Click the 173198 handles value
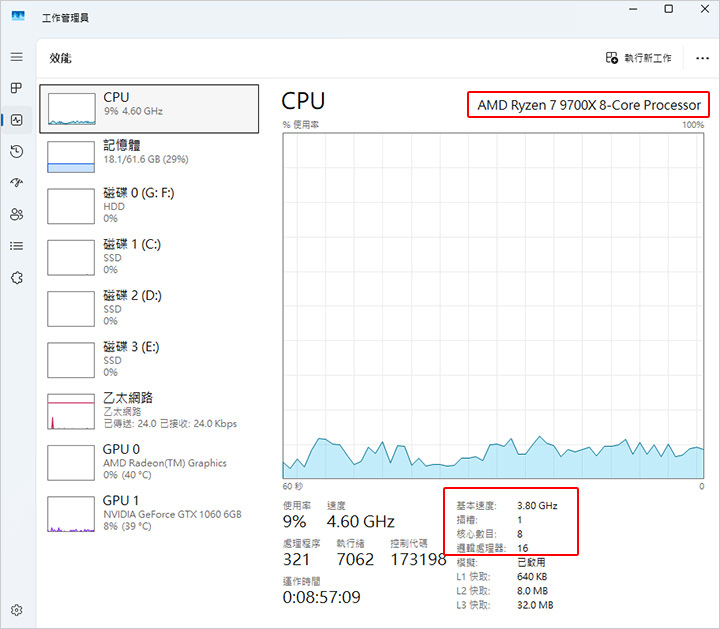The height and width of the screenshot is (629, 720). (418, 560)
